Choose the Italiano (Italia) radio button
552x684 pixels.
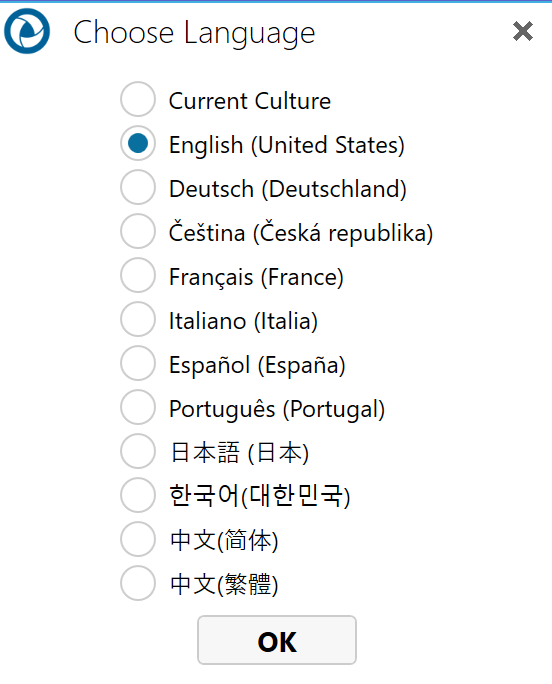pyautogui.click(x=138, y=319)
